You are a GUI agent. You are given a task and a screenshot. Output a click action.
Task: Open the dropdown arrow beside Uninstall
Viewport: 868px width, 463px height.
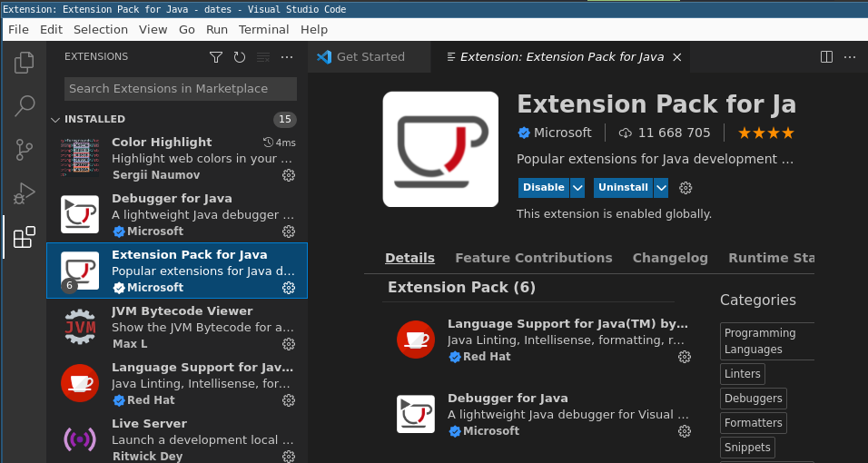(x=661, y=188)
